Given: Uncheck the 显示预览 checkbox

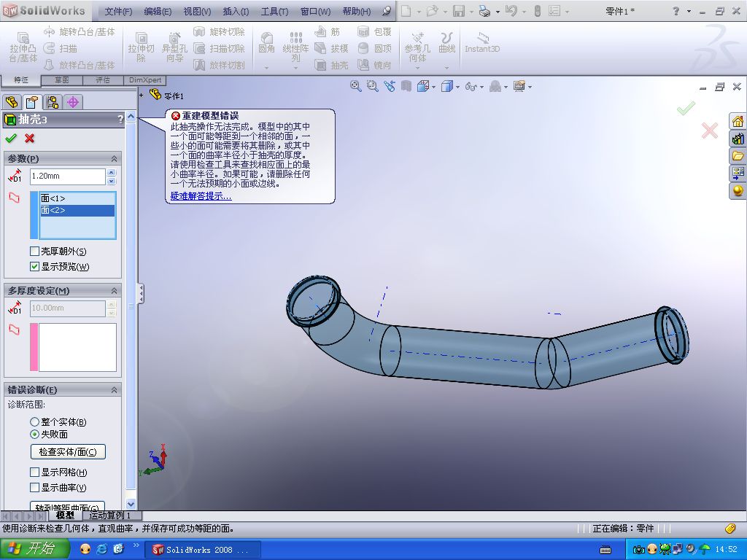Looking at the screenshot, I should click(34, 266).
